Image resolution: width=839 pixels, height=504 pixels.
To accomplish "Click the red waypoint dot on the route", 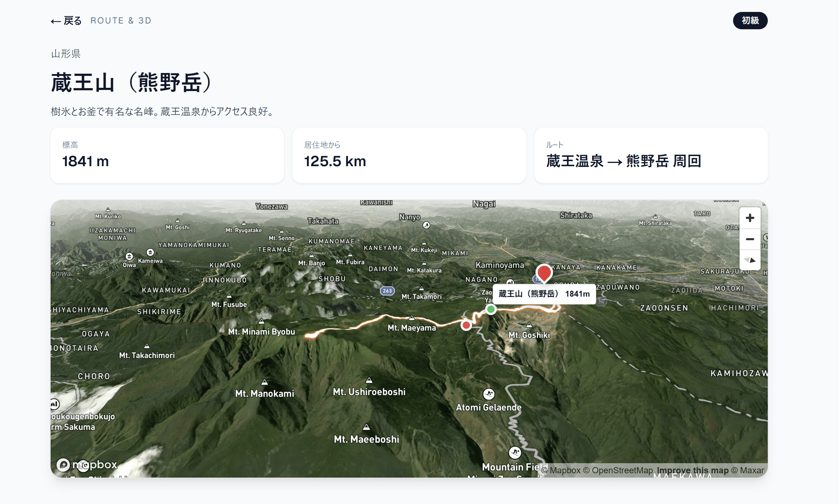I will click(466, 325).
